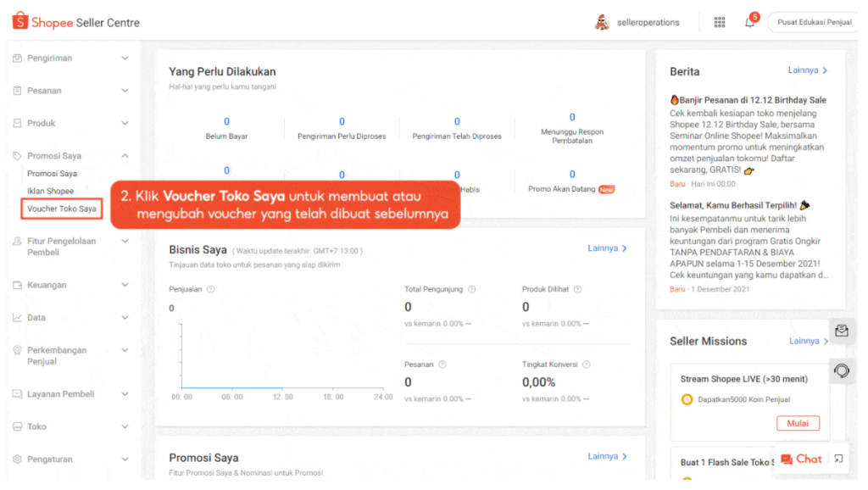This screenshot has width=868, height=490.
Task: Click the Shopee logo icon
Action: (x=20, y=21)
